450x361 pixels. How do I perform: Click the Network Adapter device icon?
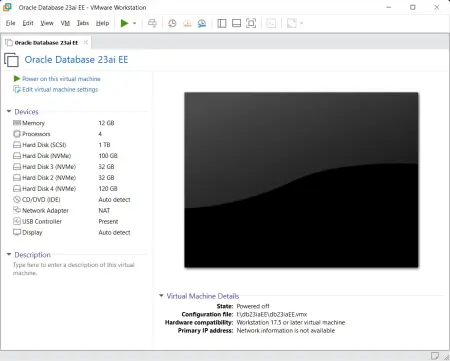(17, 210)
